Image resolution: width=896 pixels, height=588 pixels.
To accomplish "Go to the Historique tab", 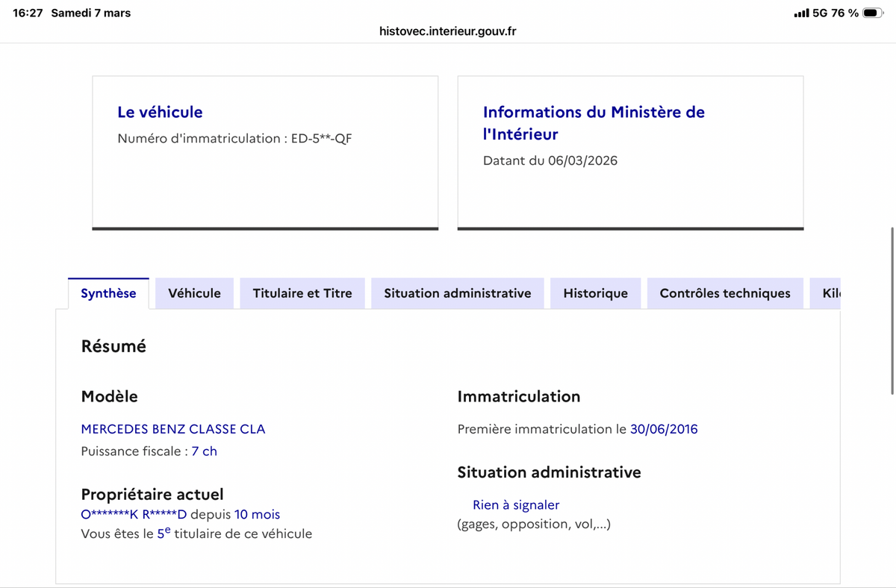I will point(596,293).
